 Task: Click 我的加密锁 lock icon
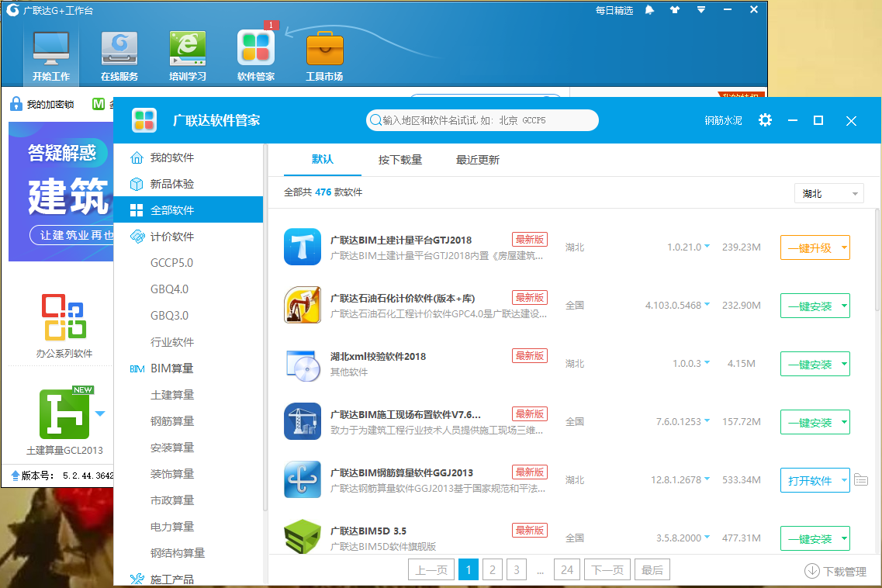[x=16, y=104]
